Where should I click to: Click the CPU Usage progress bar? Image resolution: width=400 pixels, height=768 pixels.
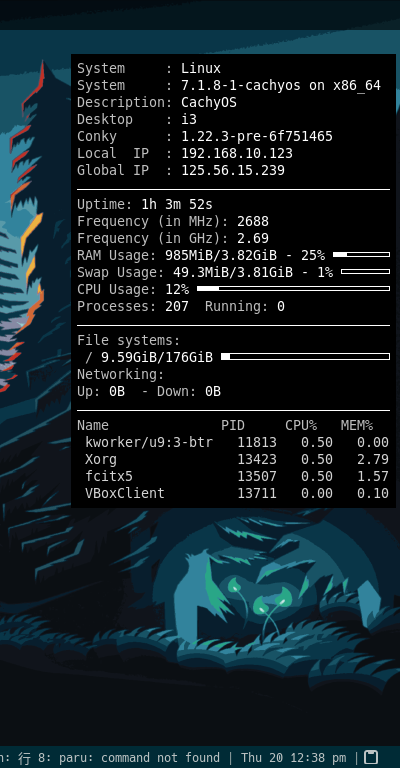coord(293,288)
